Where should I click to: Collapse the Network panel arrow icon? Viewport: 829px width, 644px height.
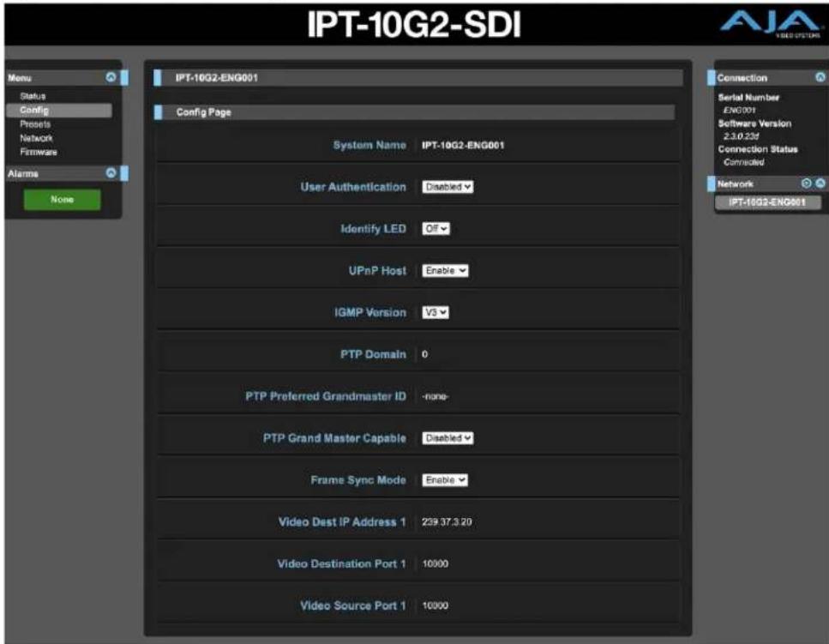[820, 184]
